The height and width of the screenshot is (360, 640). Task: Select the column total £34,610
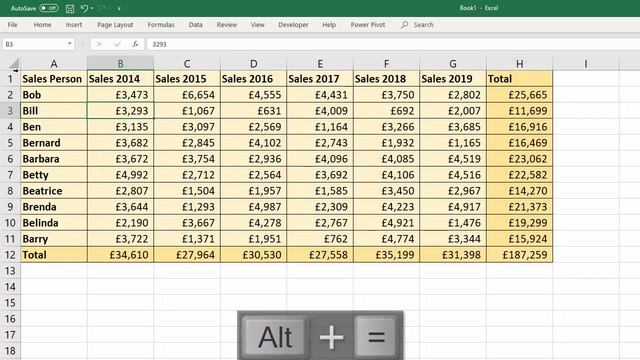click(120, 255)
